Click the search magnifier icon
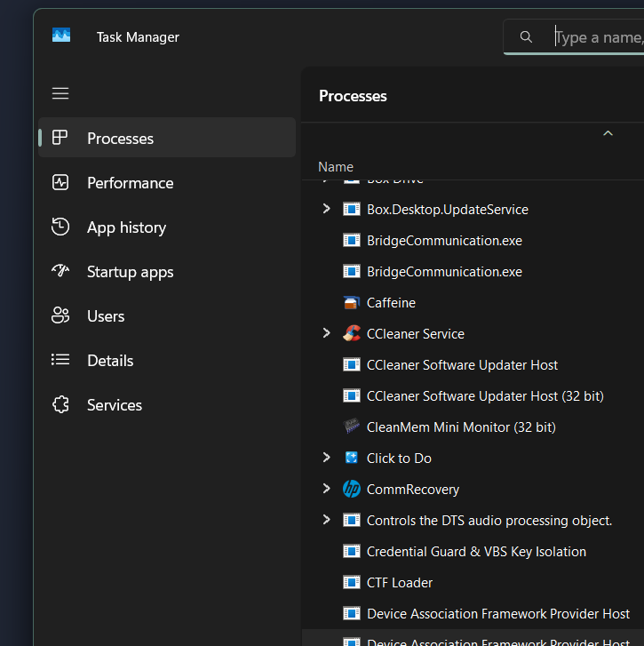 (x=526, y=37)
